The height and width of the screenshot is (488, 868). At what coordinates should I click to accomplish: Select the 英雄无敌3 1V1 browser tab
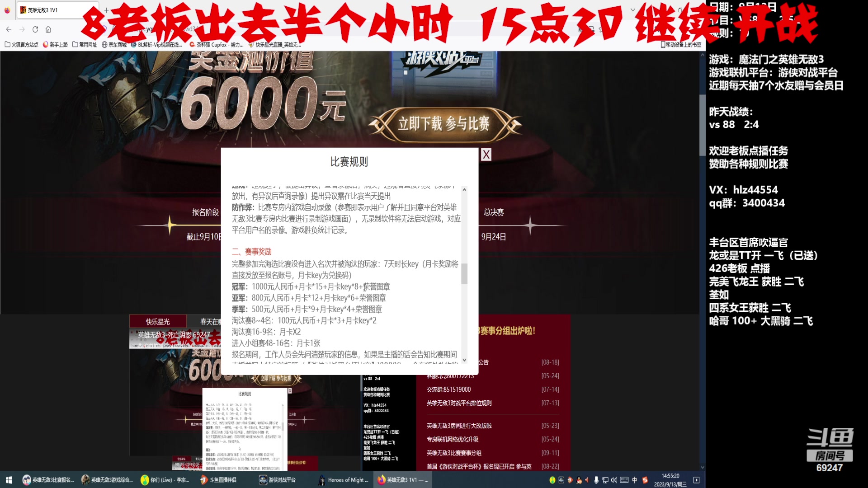pyautogui.click(x=58, y=10)
